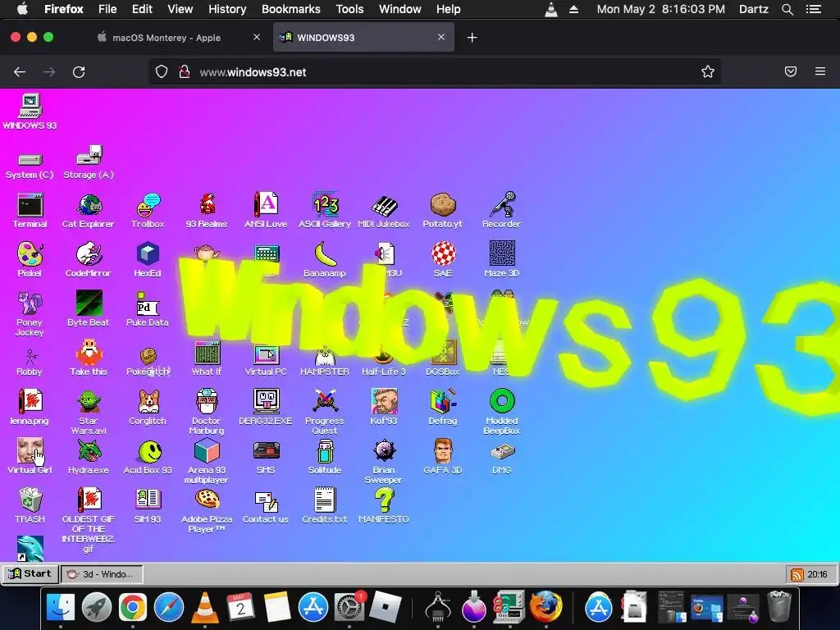
Task: Click the RSS feed tray icon
Action: (797, 575)
